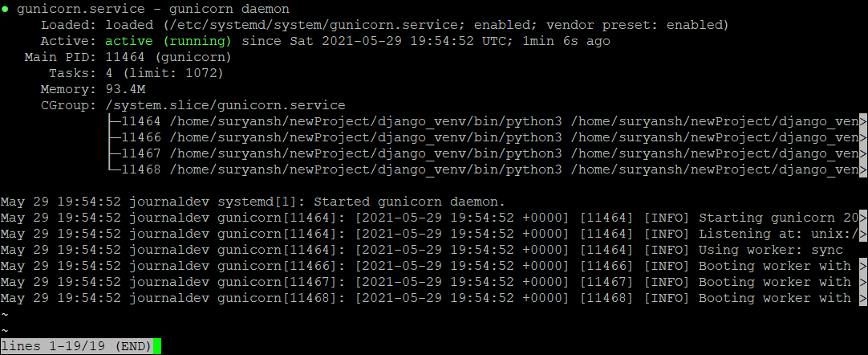Click the 'lines 1-19/19 (END)' pager status
This screenshot has width=868, height=355.
click(76, 346)
